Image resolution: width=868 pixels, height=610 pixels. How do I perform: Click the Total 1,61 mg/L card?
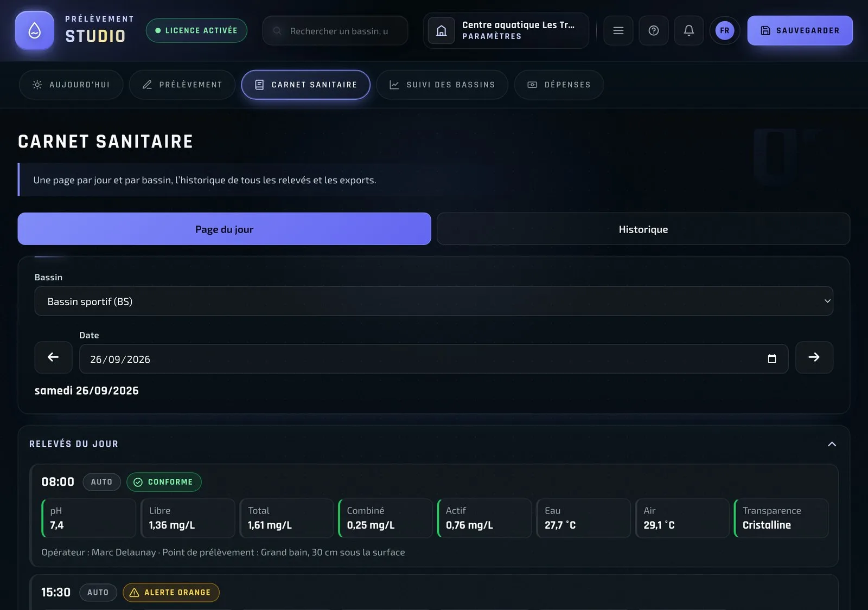[x=287, y=518]
